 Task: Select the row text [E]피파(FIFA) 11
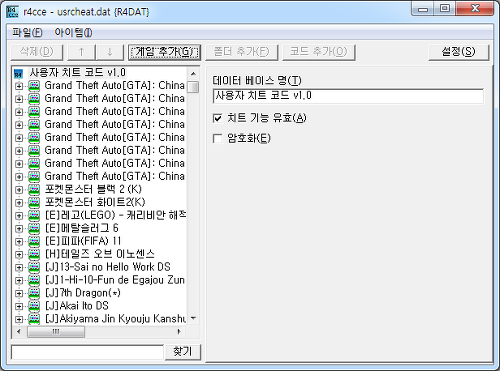pyautogui.click(x=83, y=241)
